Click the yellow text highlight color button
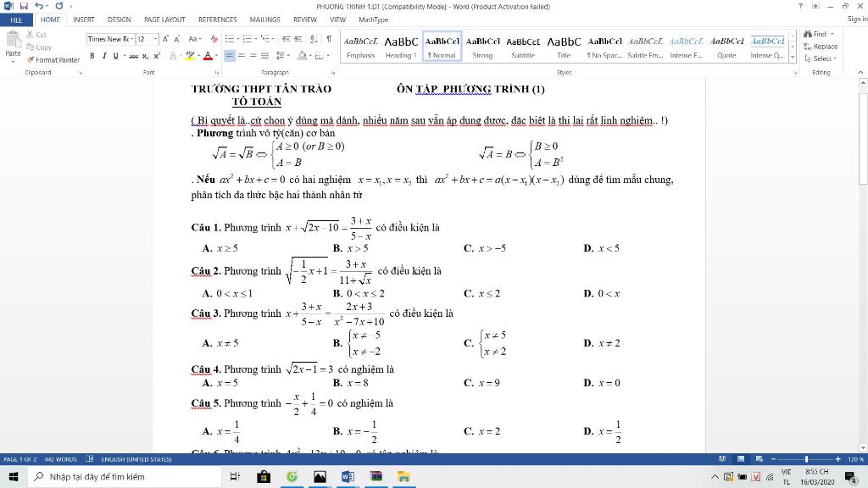 [x=189, y=55]
